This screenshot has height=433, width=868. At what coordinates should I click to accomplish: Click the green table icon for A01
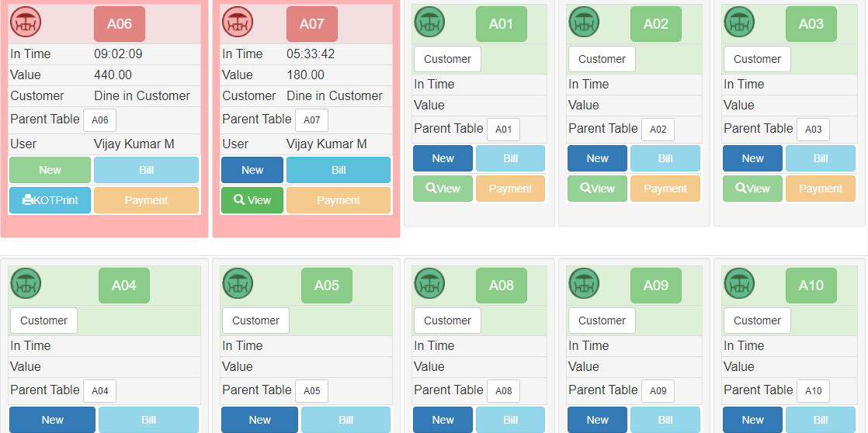[x=429, y=22]
